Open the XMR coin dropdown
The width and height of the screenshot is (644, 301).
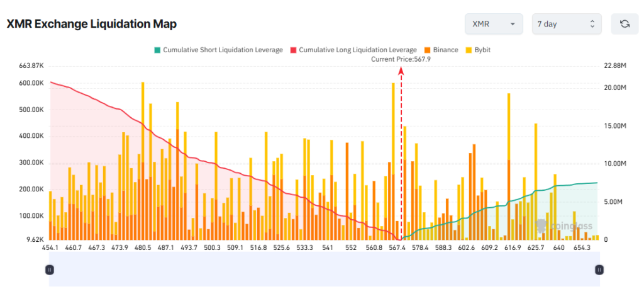494,24
